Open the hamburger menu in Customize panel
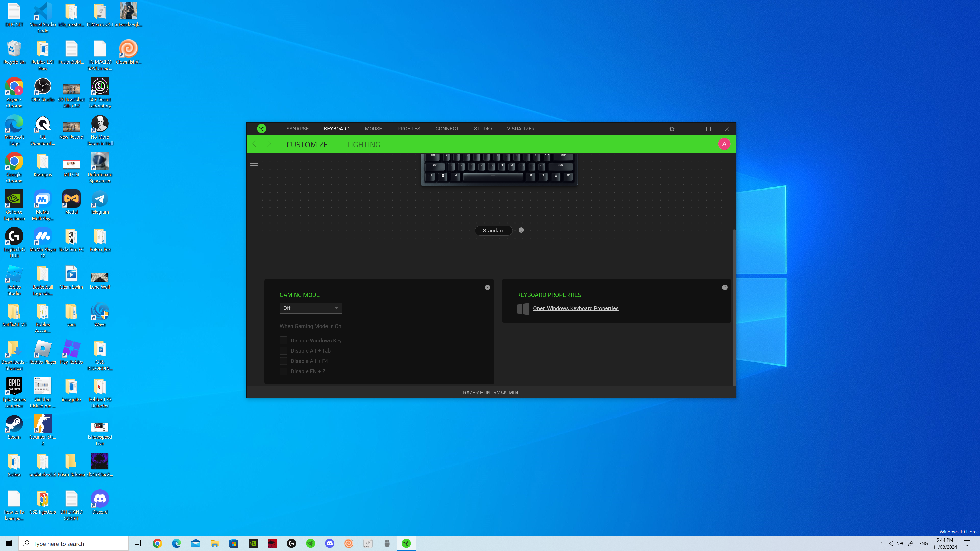 [254, 166]
